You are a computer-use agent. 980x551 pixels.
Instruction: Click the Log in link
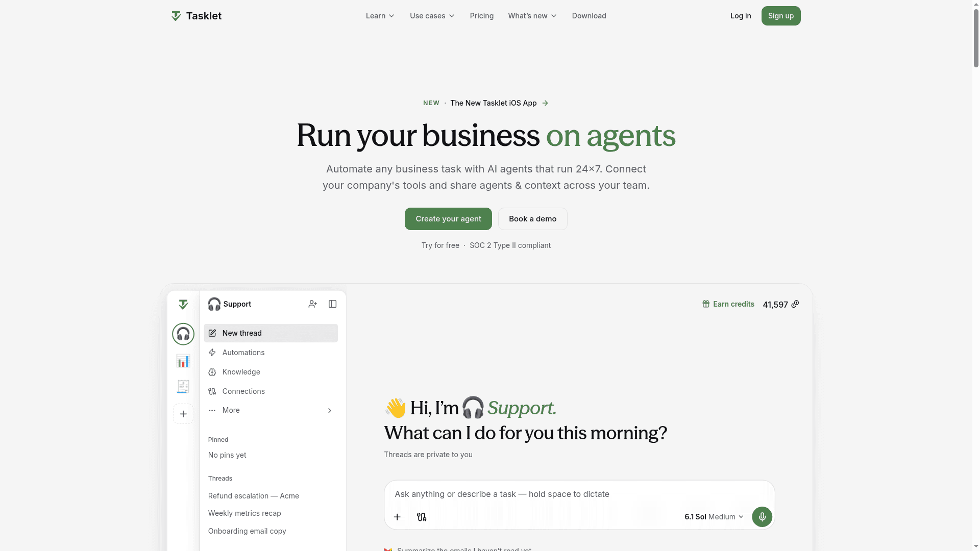tap(741, 16)
